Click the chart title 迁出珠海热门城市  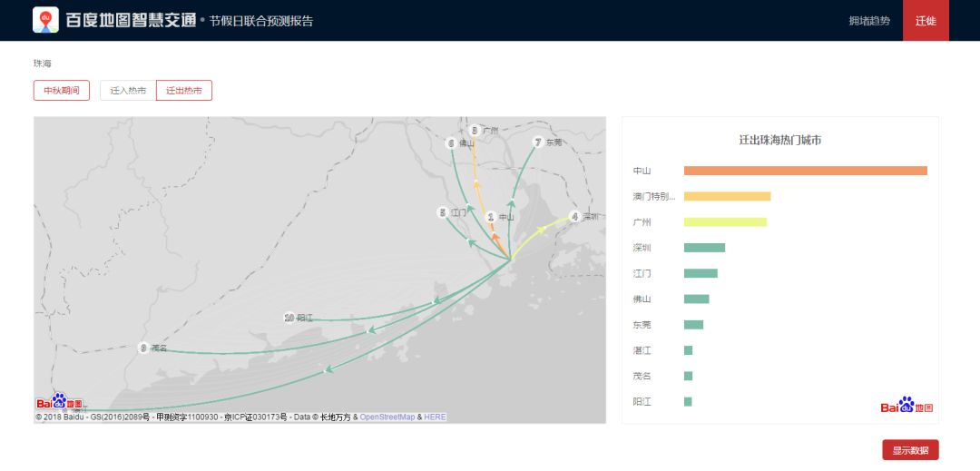pyautogui.click(x=780, y=141)
